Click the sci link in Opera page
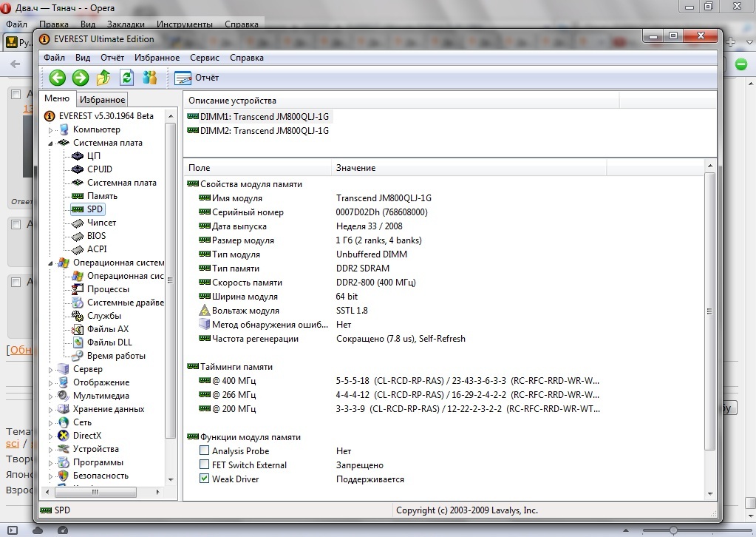 pyautogui.click(x=13, y=443)
